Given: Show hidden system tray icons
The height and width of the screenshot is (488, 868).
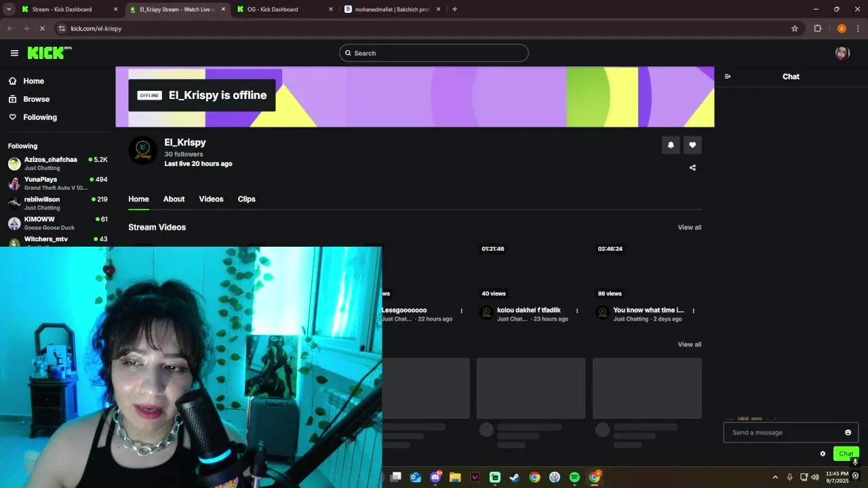Looking at the screenshot, I should [775, 477].
